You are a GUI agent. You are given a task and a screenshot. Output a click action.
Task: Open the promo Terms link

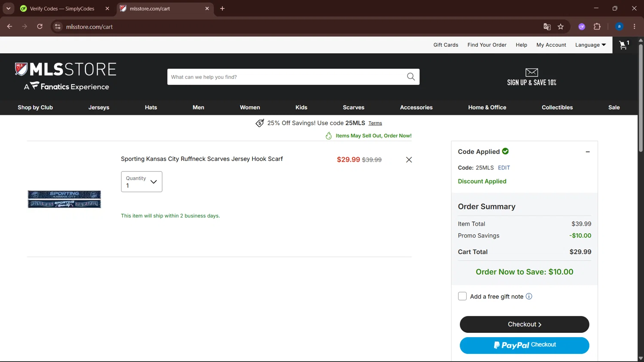(375, 123)
